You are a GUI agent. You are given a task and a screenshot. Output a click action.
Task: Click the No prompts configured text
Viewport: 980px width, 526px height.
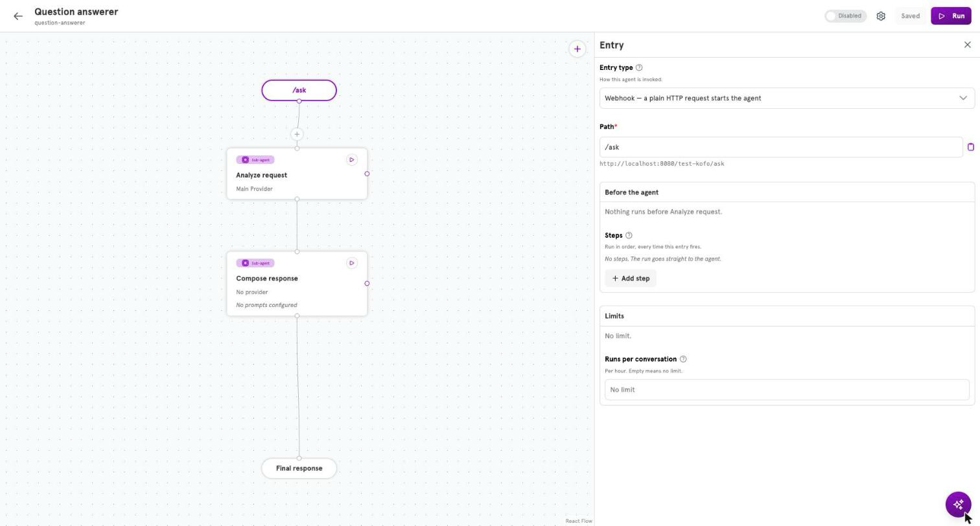(266, 305)
